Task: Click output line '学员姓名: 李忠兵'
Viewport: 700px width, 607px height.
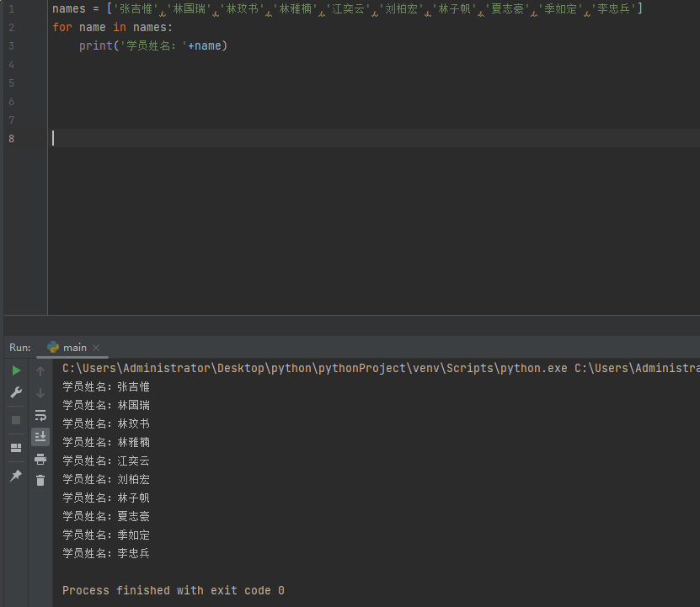Action: coord(106,553)
